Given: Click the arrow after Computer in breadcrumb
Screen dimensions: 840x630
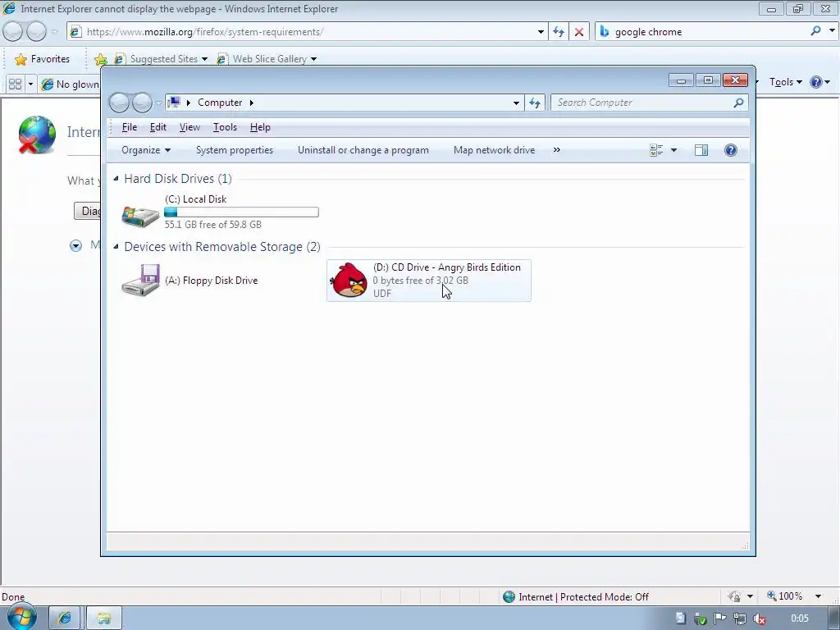Looking at the screenshot, I should pyautogui.click(x=251, y=103).
